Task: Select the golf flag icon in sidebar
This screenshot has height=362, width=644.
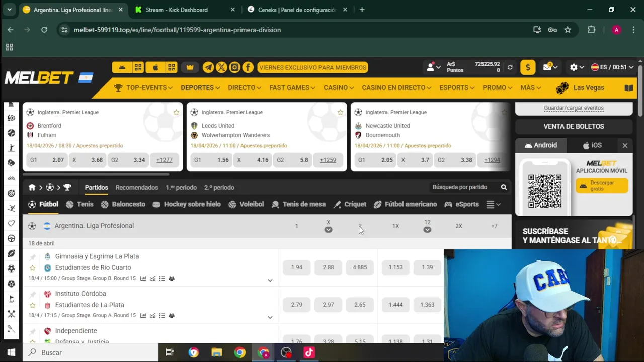Action: pyautogui.click(x=11, y=299)
